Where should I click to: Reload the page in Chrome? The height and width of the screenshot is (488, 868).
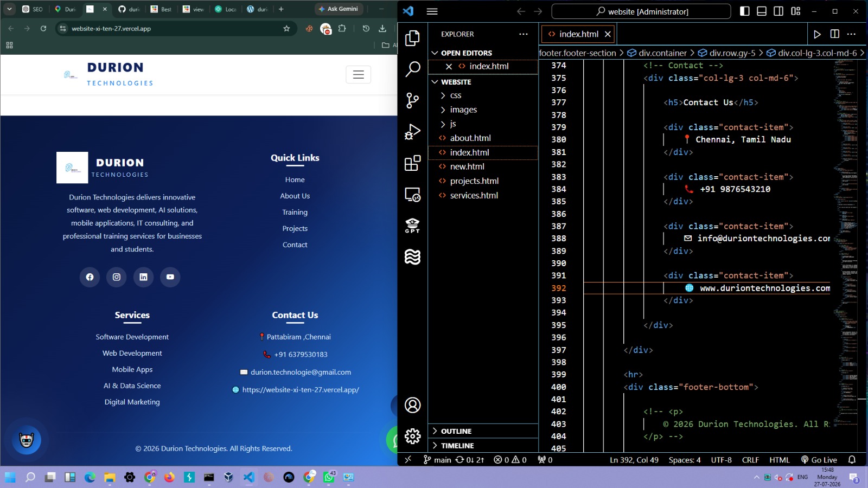(x=43, y=29)
